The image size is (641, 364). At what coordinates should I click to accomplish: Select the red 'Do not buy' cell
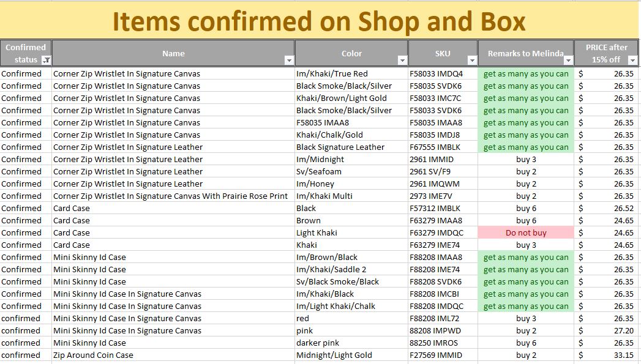tap(526, 232)
